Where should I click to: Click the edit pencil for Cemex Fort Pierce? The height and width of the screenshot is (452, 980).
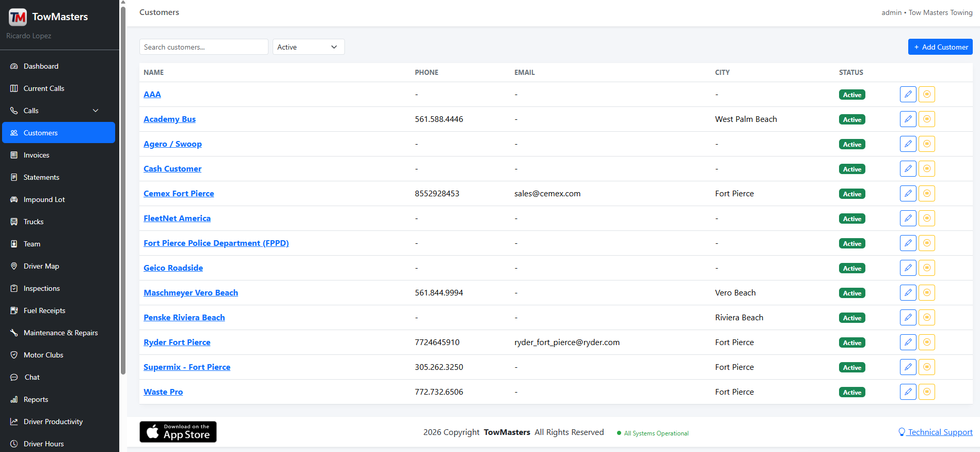click(x=908, y=194)
